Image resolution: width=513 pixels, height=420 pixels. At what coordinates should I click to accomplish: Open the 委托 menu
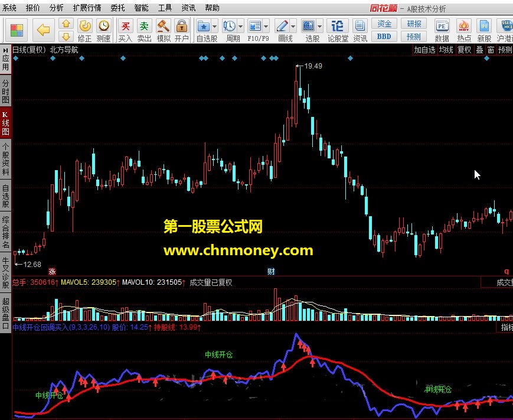118,8
